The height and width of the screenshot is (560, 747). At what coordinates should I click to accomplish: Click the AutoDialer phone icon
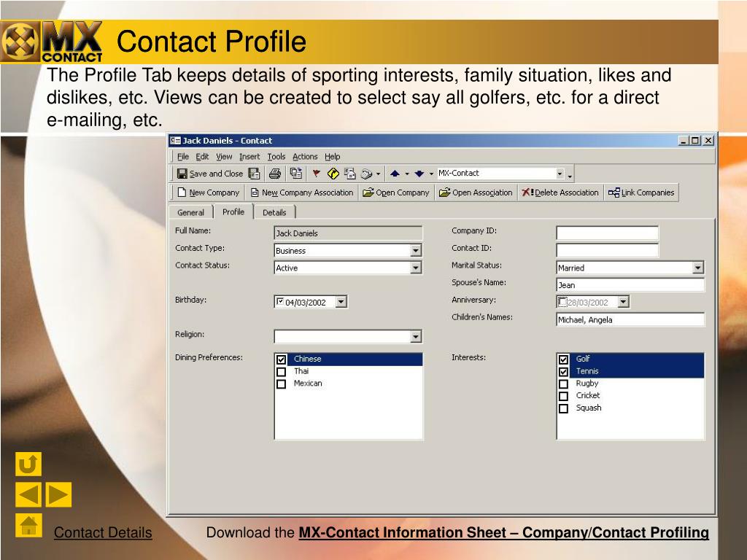pos(366,174)
